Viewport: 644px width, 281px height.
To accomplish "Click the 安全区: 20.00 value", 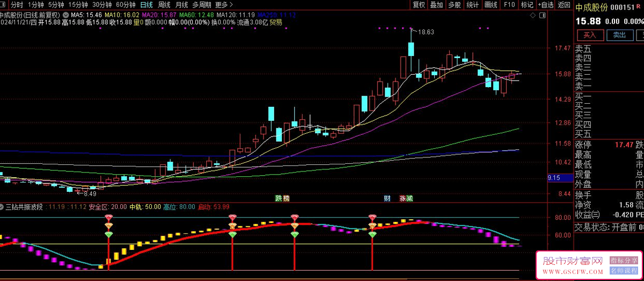I will click(108, 206).
